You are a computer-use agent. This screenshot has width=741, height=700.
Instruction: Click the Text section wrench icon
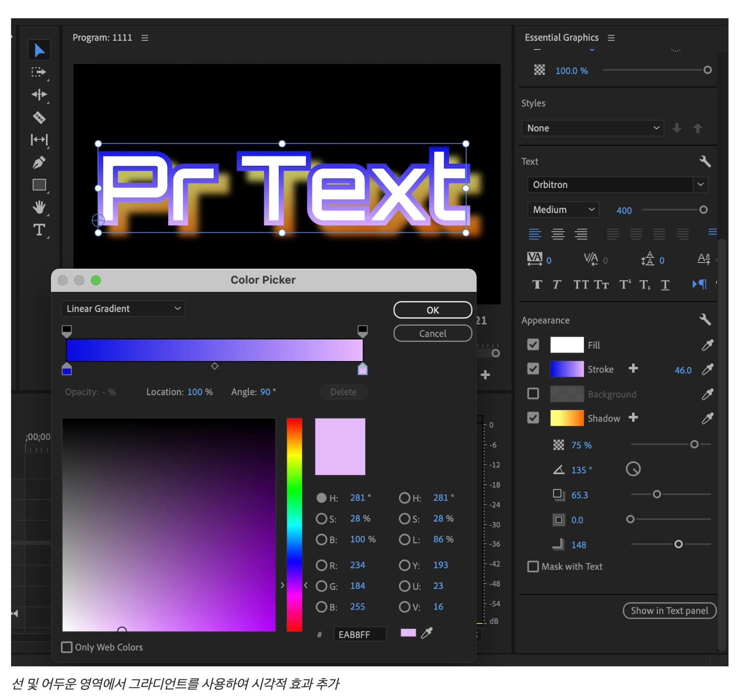[705, 162]
